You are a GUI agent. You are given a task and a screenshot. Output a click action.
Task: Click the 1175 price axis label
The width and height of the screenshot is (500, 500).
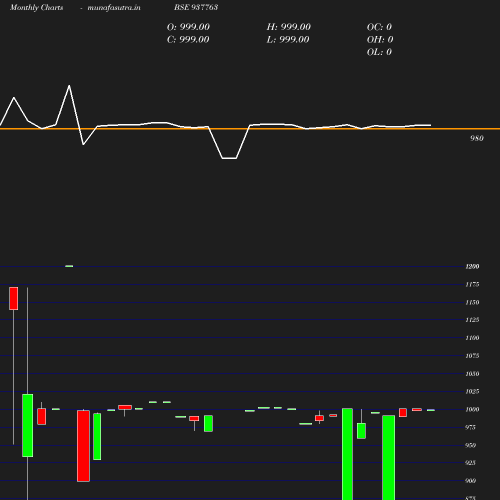(472, 284)
